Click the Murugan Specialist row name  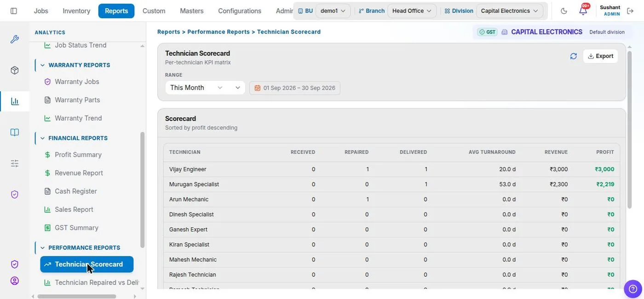tap(194, 184)
